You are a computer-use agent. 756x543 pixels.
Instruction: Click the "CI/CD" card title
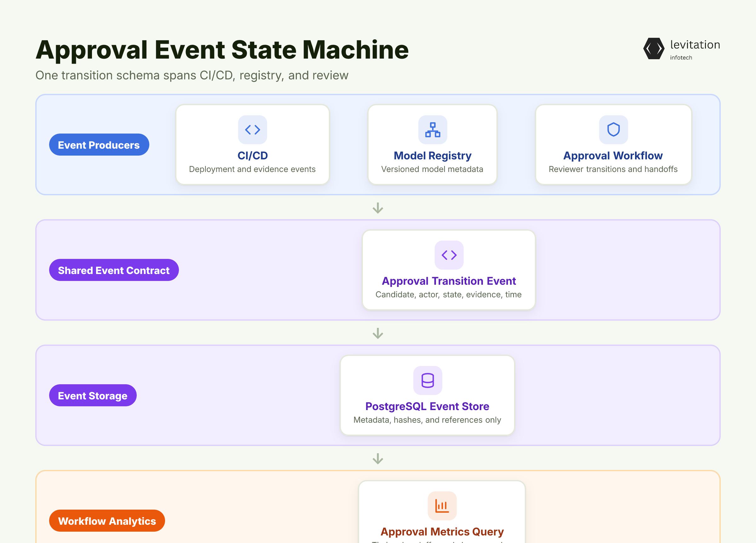pos(253,156)
